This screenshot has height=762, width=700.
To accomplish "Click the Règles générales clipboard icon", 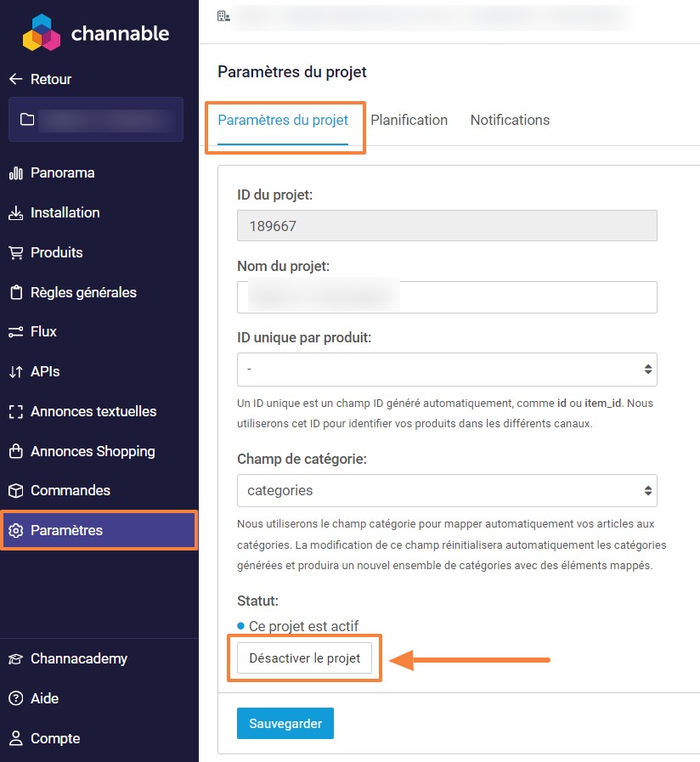I will pyautogui.click(x=16, y=292).
